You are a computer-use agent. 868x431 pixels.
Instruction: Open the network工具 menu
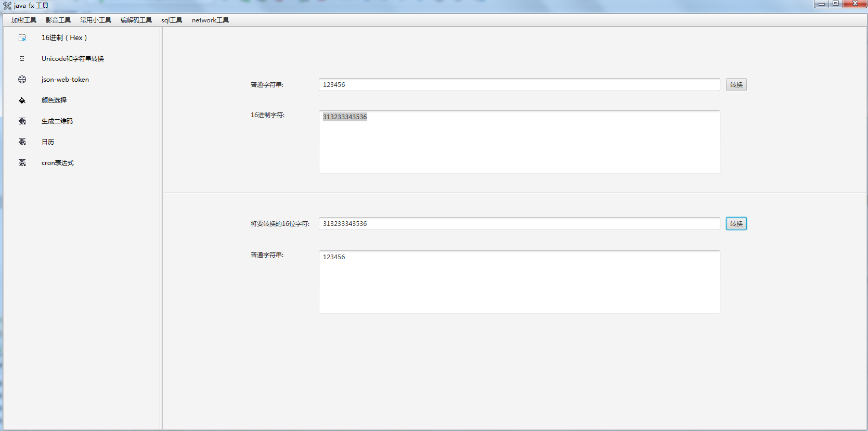point(210,20)
